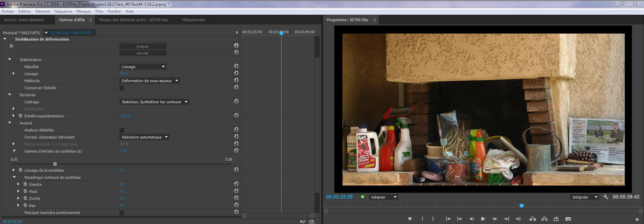This screenshot has width=644, height=224.
Task: Open the Options d'effet panel menu
Action: 90,20
